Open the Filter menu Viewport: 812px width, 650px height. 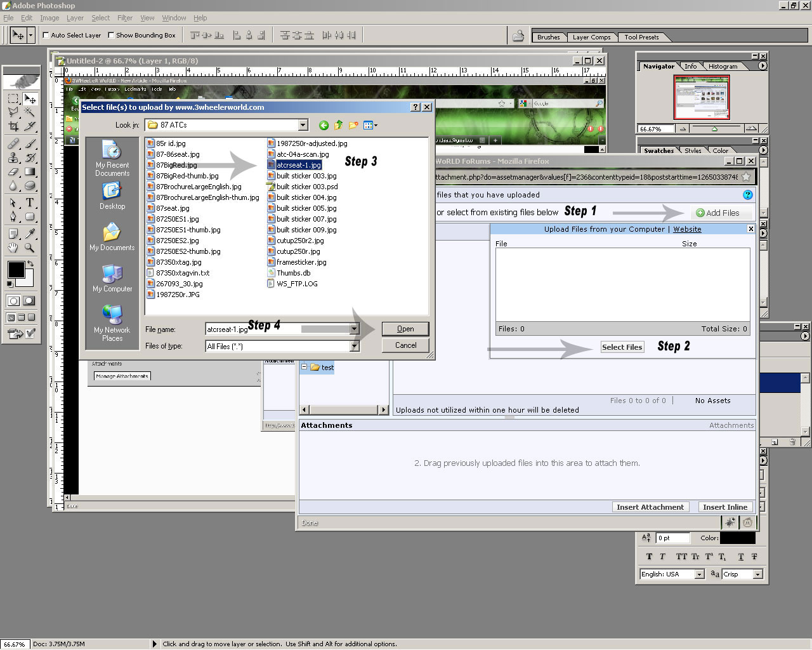[x=125, y=18]
